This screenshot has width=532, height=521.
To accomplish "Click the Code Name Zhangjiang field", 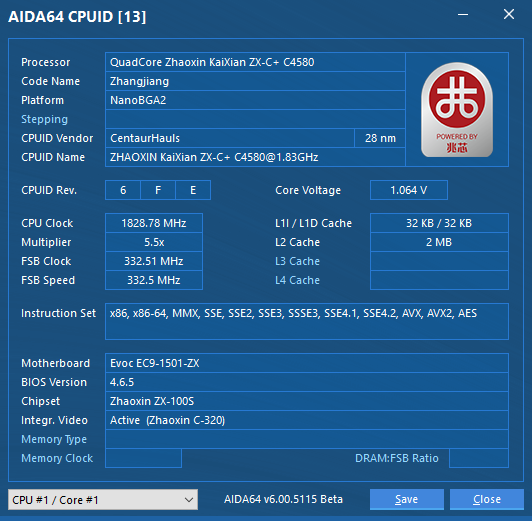I will click(x=255, y=81).
